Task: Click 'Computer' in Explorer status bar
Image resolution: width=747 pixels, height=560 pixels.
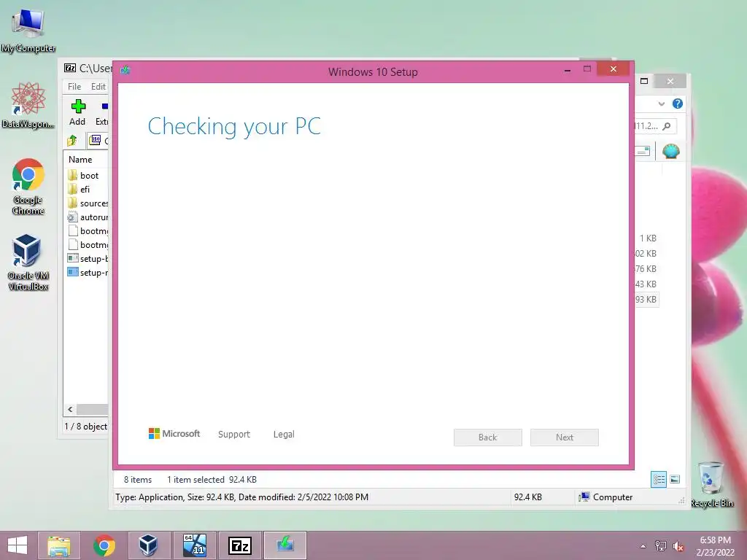Action: coord(606,497)
